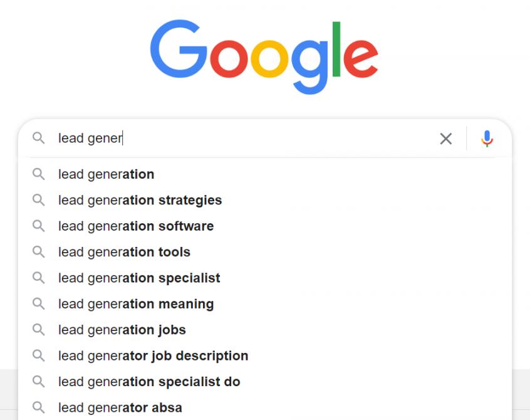Click magnifier icon beside 'lead generator absa'

tap(39, 407)
